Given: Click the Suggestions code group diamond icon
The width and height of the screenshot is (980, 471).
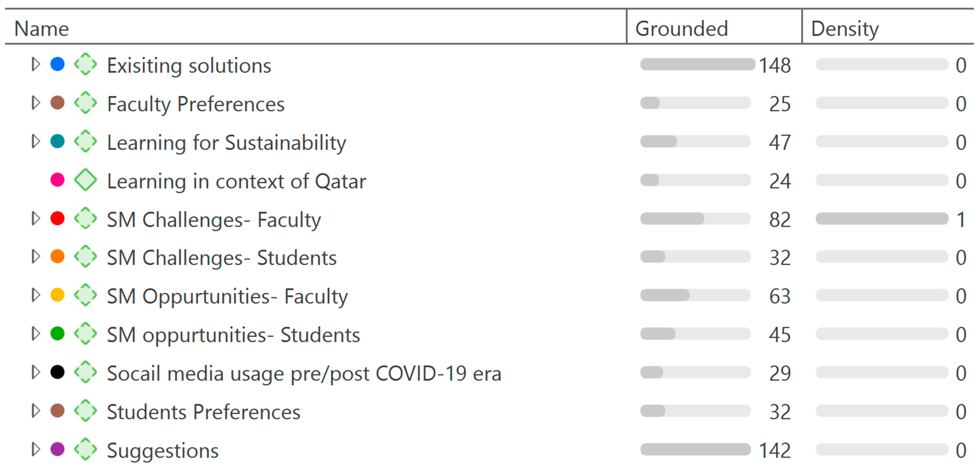Looking at the screenshot, I should tap(85, 449).
